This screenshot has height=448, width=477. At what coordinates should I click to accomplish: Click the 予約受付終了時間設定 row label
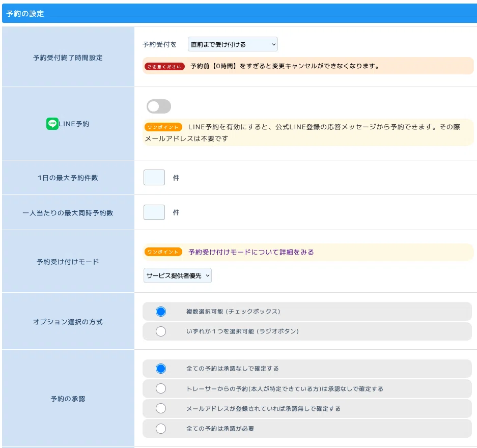[68, 58]
